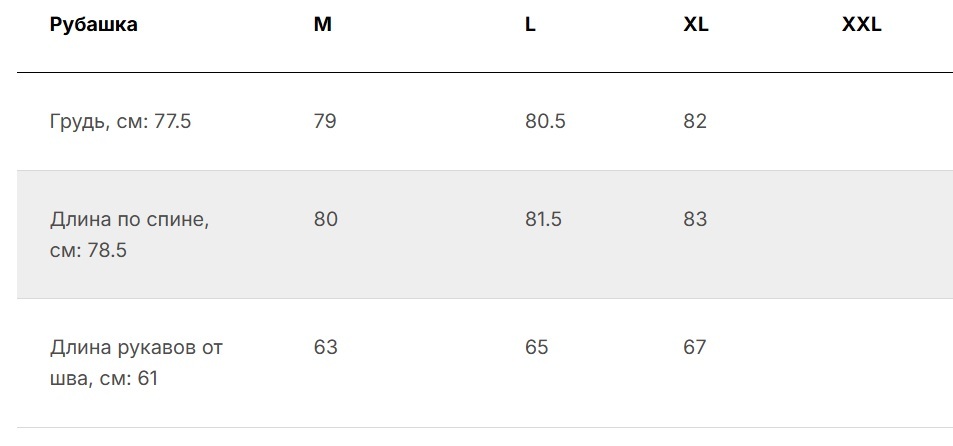Click back length value 80
This screenshot has width=953, height=446.
325,219
